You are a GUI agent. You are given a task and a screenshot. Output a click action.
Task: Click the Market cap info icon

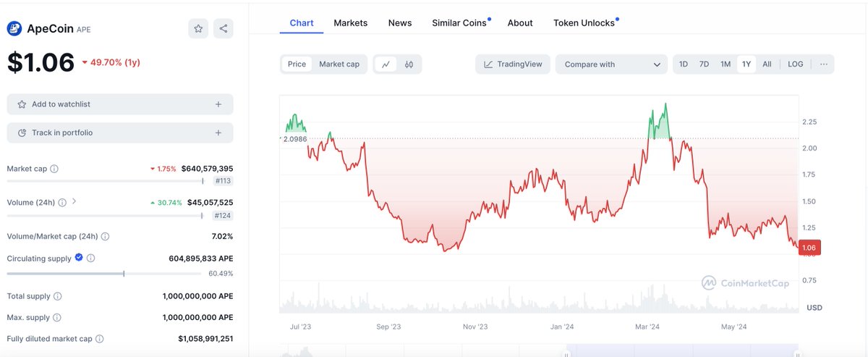[x=54, y=169]
